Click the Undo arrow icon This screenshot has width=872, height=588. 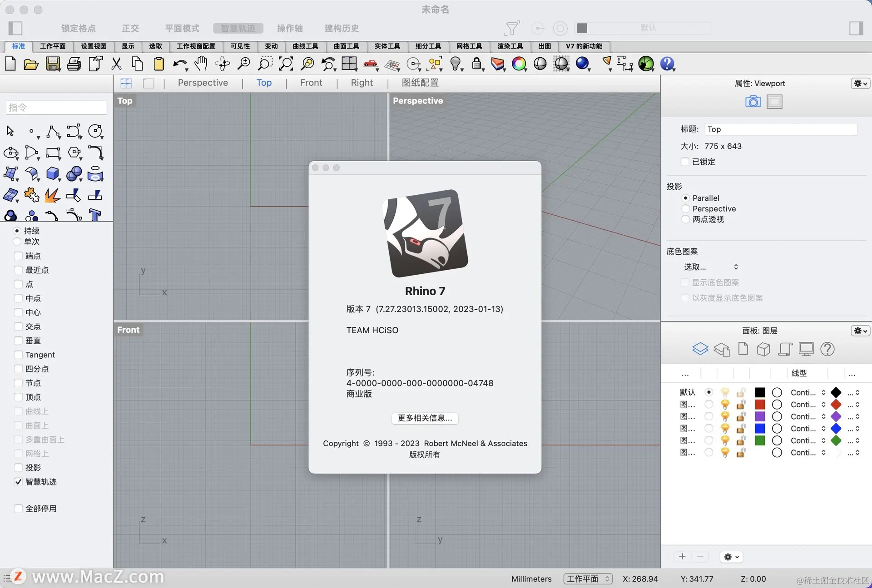(x=179, y=64)
